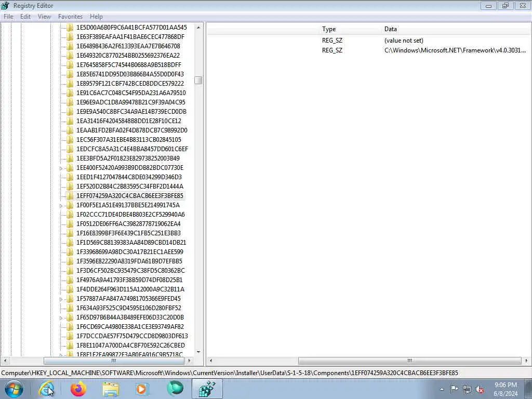The height and width of the screenshot is (399, 532).
Task: Click the tree pane vertical scrollbar thumb
Action: (x=198, y=80)
